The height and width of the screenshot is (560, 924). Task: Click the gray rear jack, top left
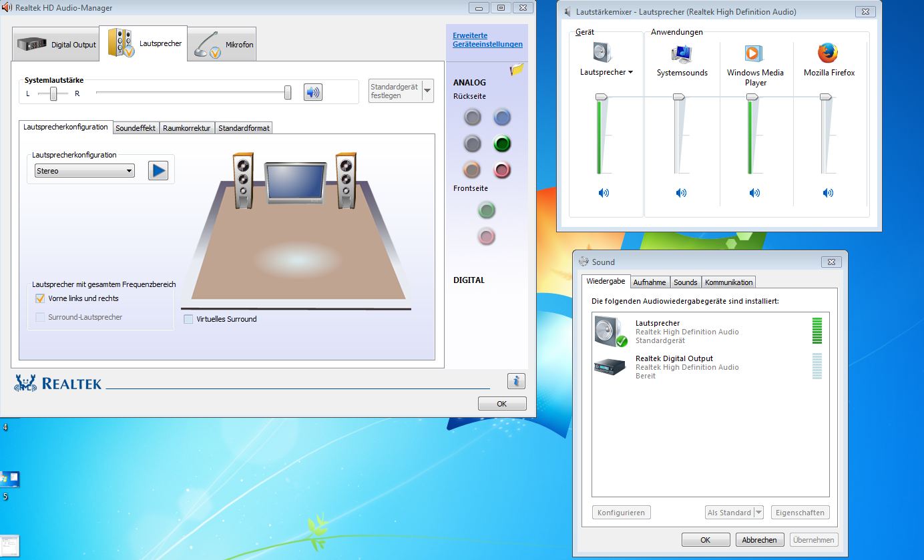(x=472, y=118)
